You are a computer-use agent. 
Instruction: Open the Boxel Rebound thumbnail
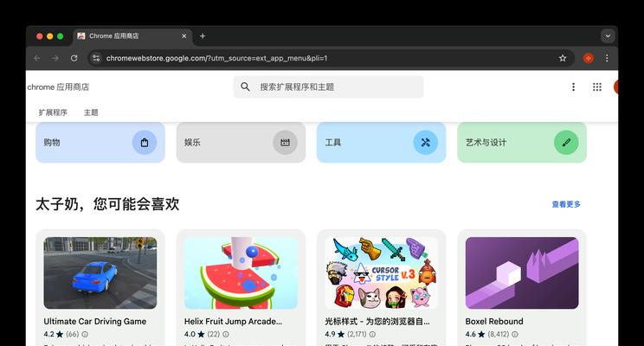(522, 273)
